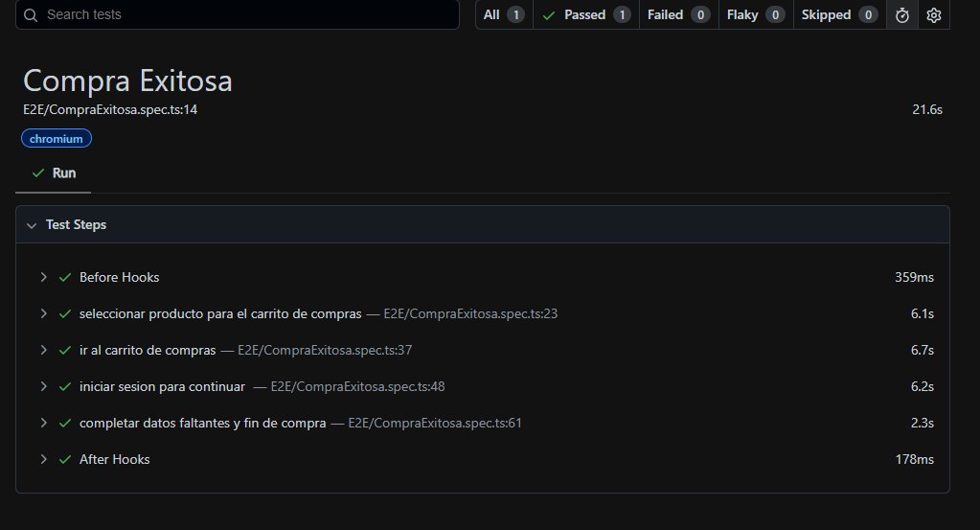Collapse the Test Steps section
This screenshot has height=530, width=980.
pyautogui.click(x=32, y=225)
